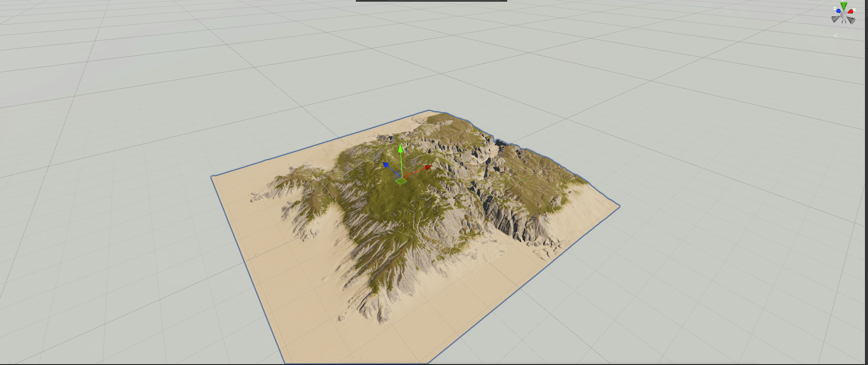The width and height of the screenshot is (868, 365).
Task: Click the green Y-axis cone on the orientation gizmo
Action: click(844, 6)
